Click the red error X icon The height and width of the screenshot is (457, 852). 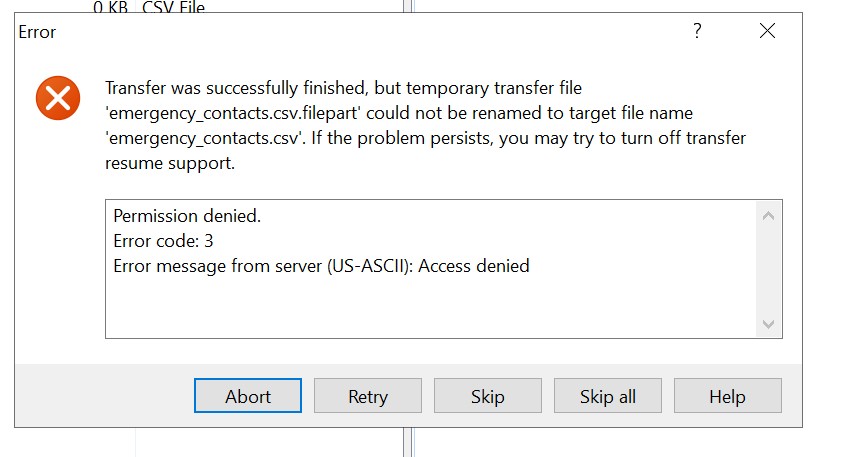pos(57,98)
